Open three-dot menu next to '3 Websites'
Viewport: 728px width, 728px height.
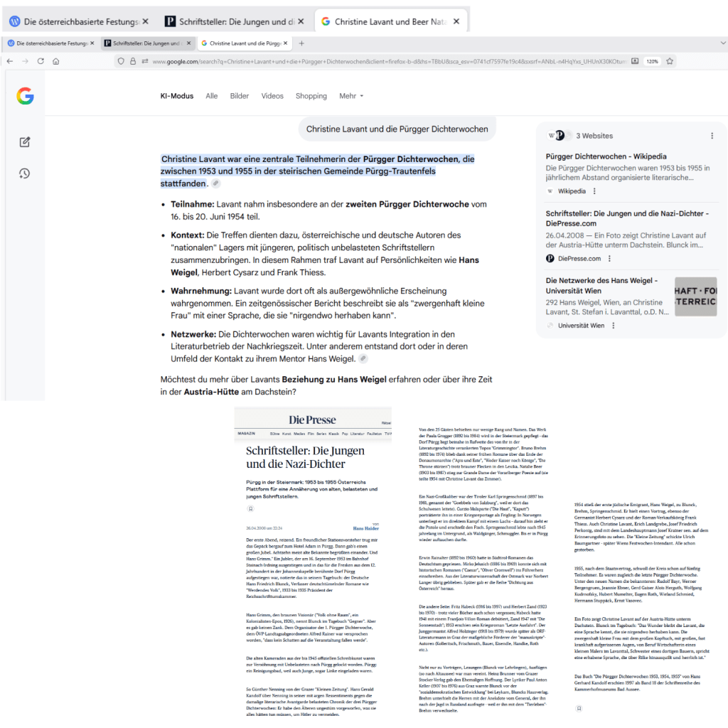[x=712, y=136]
